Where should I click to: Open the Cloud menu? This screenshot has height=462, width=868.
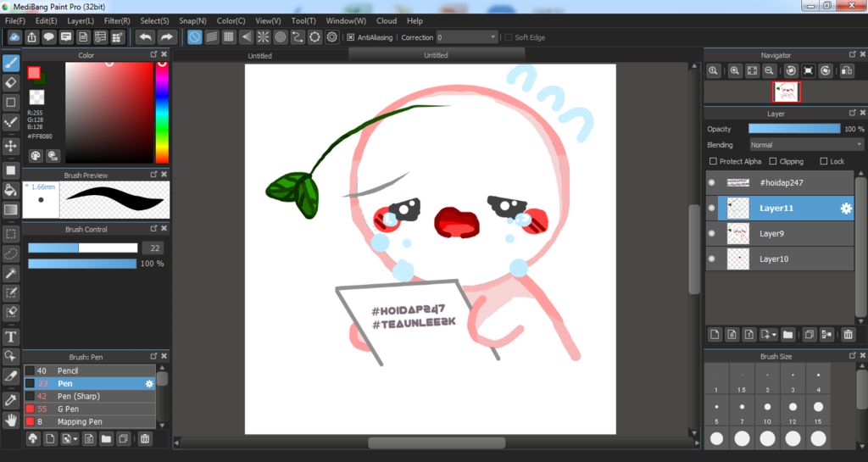(387, 20)
